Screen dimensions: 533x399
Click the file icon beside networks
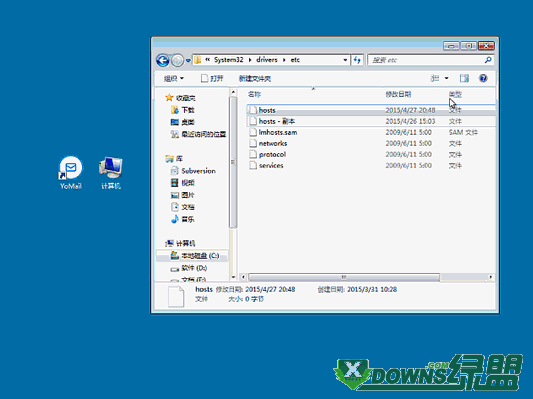[x=253, y=143]
